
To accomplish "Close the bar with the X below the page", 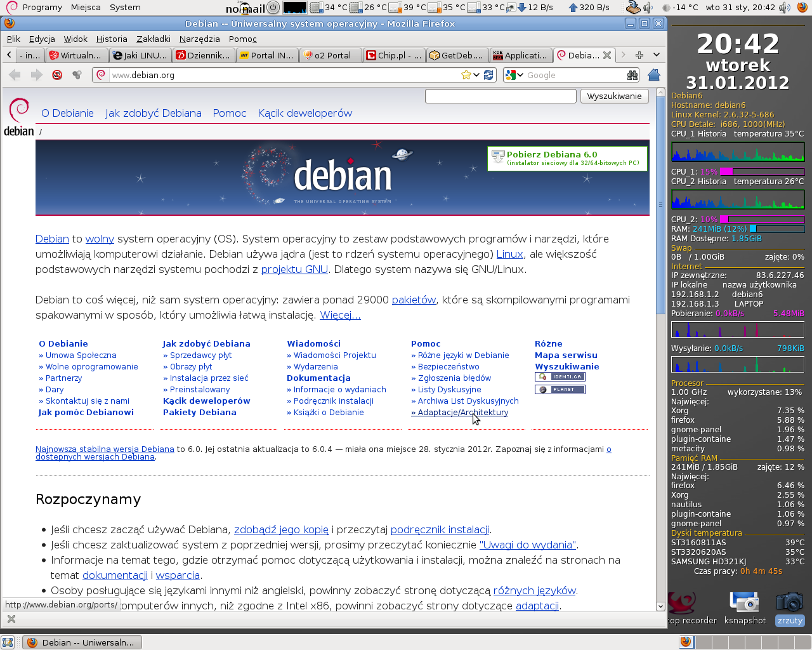I will 11,619.
